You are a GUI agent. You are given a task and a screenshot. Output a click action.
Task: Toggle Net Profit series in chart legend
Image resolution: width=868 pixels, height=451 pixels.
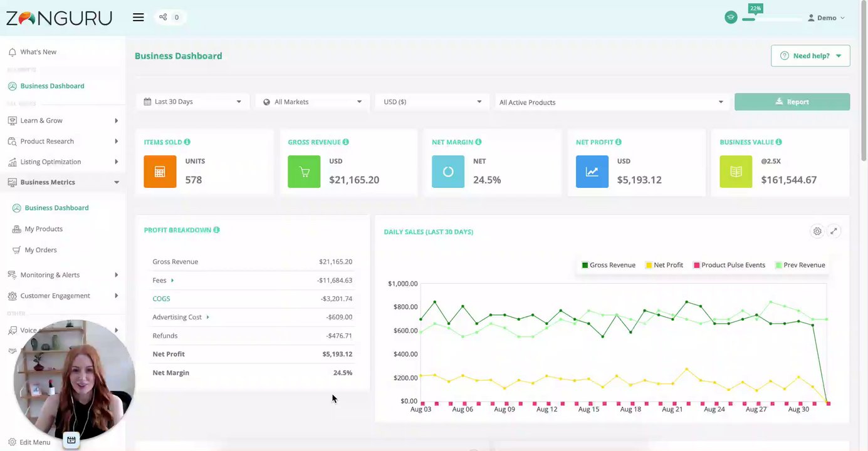pos(664,265)
